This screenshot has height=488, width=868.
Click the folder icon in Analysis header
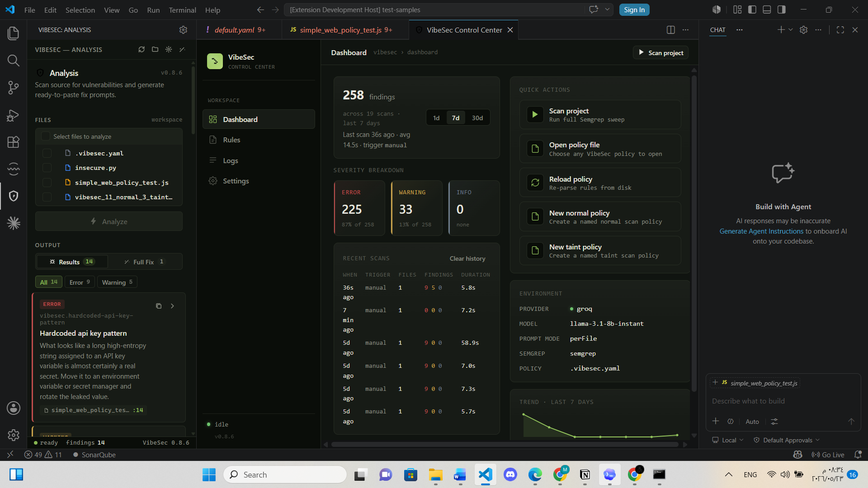(x=155, y=49)
